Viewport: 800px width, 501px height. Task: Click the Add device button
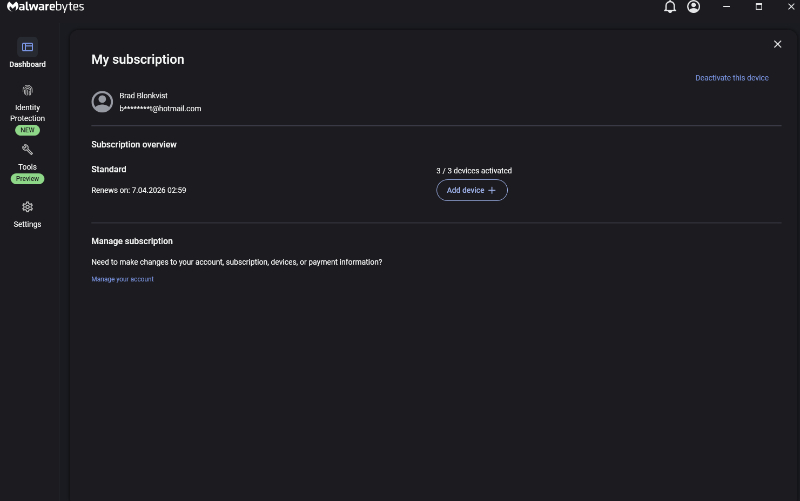tap(471, 190)
